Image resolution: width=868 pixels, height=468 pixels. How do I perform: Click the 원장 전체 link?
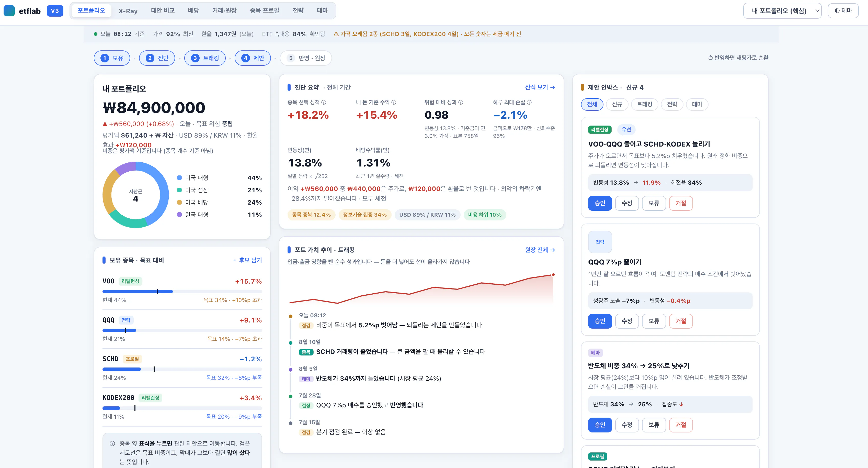tap(540, 250)
